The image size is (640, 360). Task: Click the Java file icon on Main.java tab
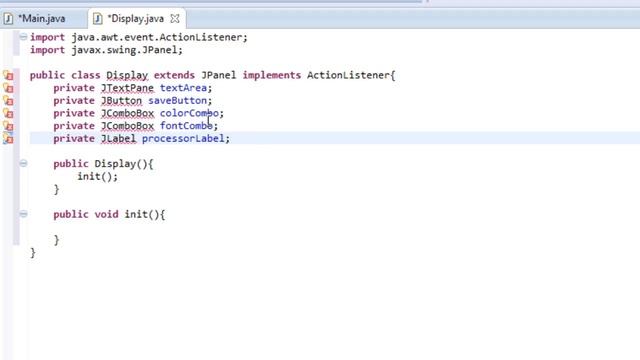point(9,19)
